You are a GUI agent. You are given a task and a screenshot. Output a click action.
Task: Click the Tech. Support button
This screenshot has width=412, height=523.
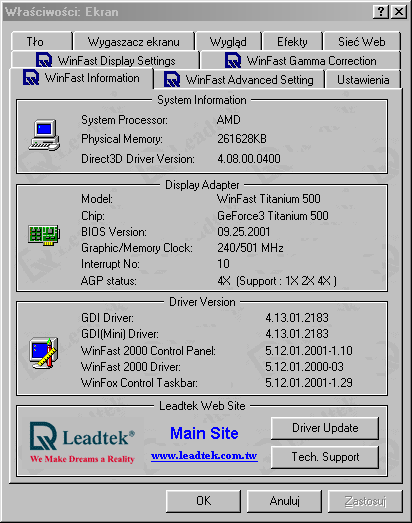(325, 457)
